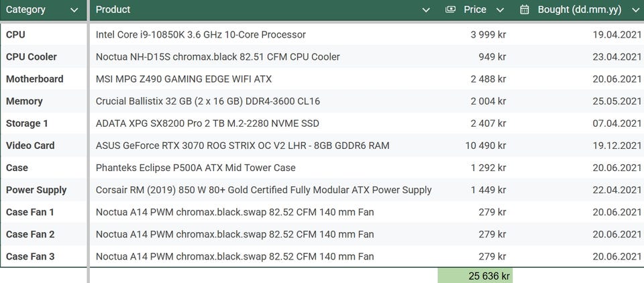Click the money icon in Price header

451,9
